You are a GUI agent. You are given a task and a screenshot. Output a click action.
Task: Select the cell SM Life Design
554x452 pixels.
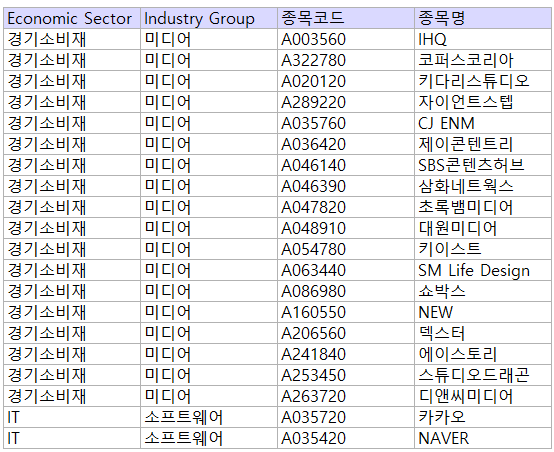(x=483, y=270)
